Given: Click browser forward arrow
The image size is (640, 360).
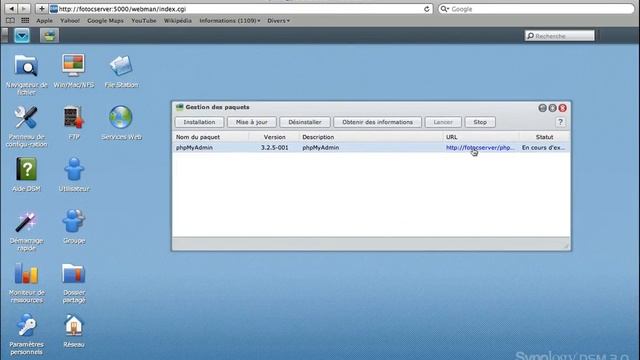Looking at the screenshot, I should [24, 9].
